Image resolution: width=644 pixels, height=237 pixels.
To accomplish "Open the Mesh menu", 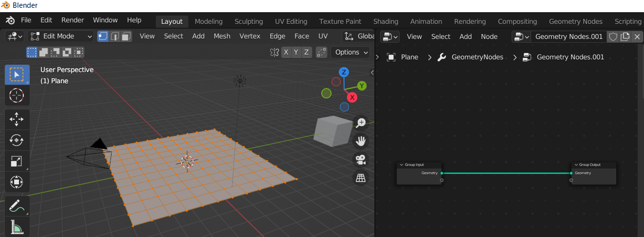I will click(x=222, y=36).
